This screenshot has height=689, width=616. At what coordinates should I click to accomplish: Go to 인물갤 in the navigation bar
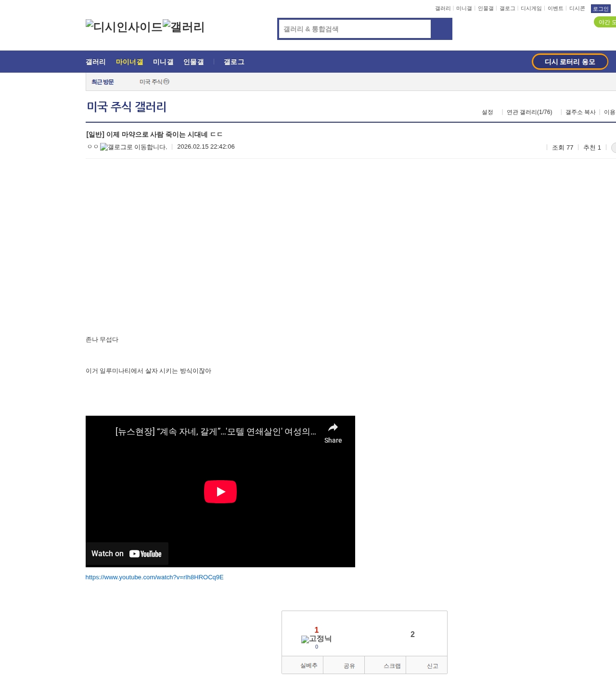(193, 62)
